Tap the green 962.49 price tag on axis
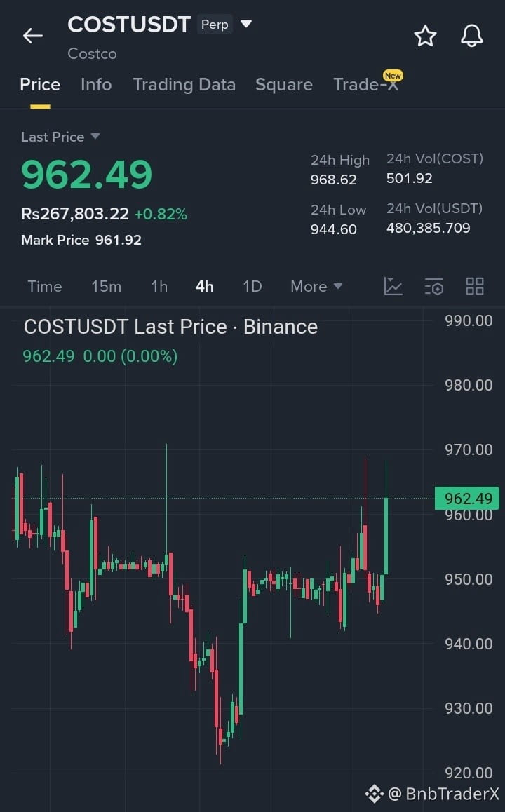The image size is (505, 812). [467, 498]
